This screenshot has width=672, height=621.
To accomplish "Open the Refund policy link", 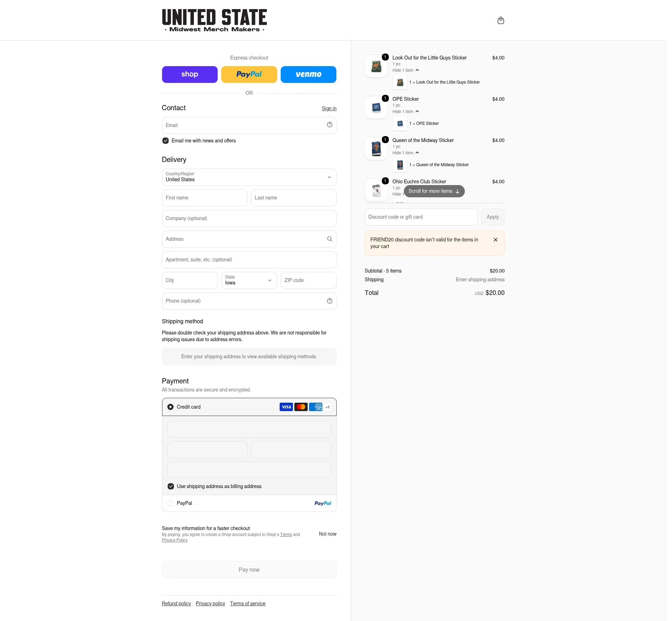I will tap(176, 604).
